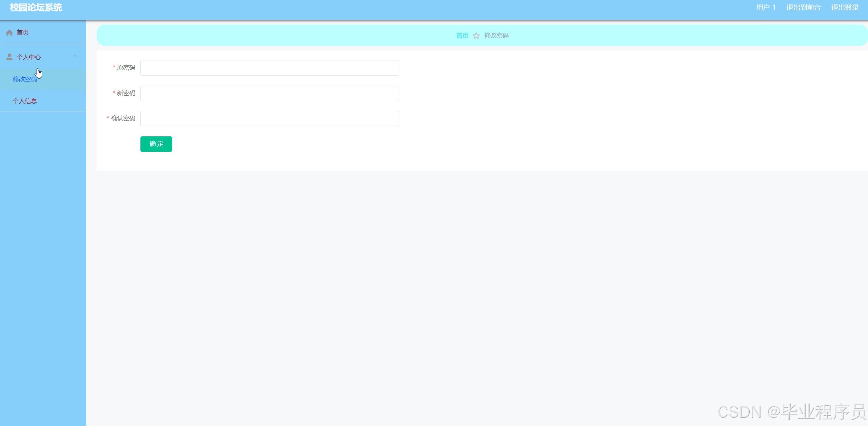Click 退出到前台 in the header
The height and width of the screenshot is (426, 868).
pyautogui.click(x=803, y=8)
